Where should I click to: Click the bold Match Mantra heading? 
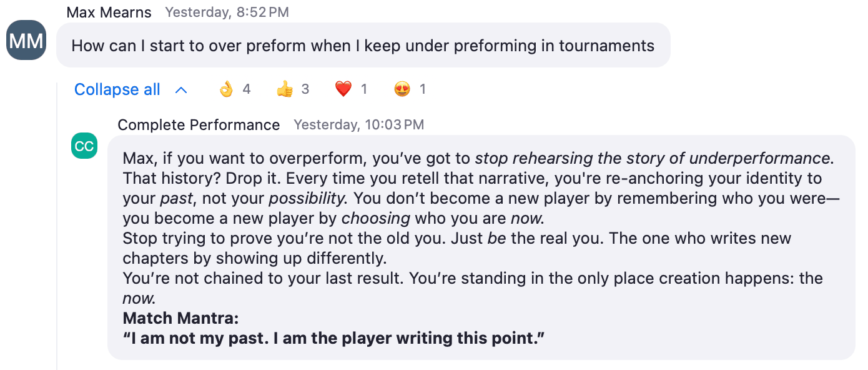click(x=180, y=318)
